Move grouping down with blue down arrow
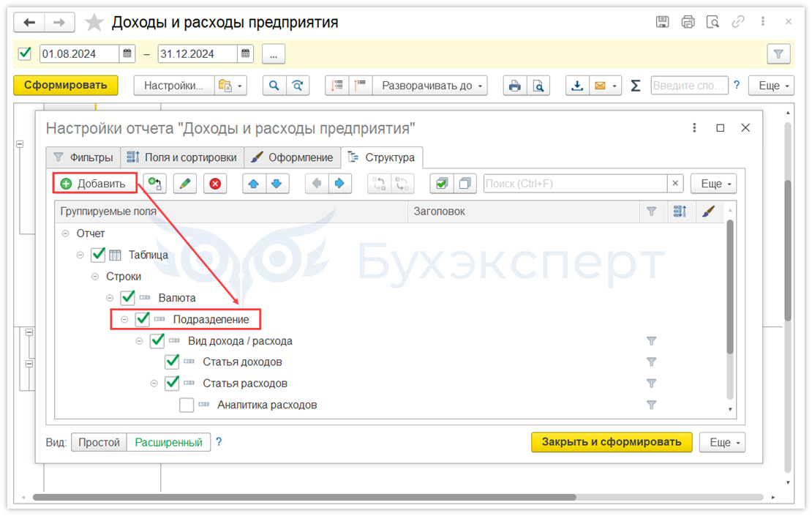The image size is (812, 516). (277, 184)
